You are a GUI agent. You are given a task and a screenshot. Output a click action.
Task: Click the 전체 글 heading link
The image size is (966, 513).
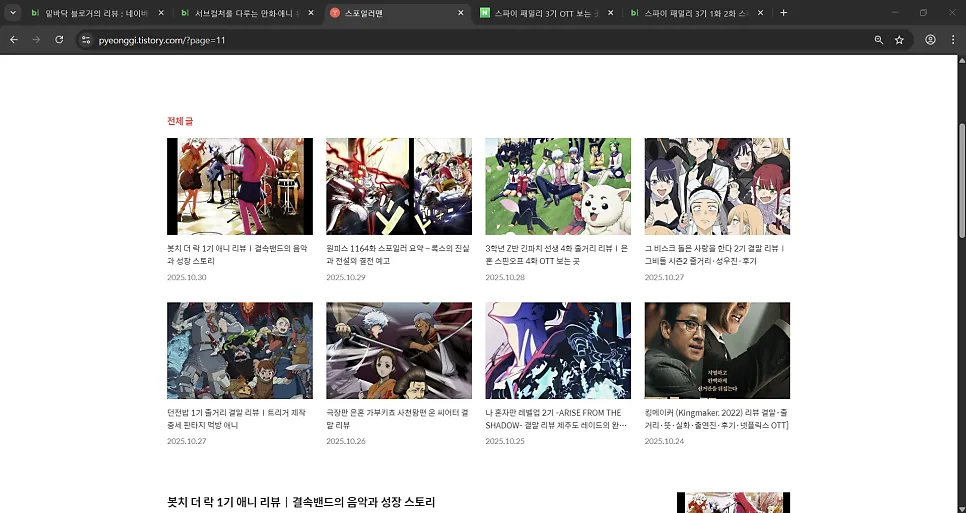pos(180,121)
